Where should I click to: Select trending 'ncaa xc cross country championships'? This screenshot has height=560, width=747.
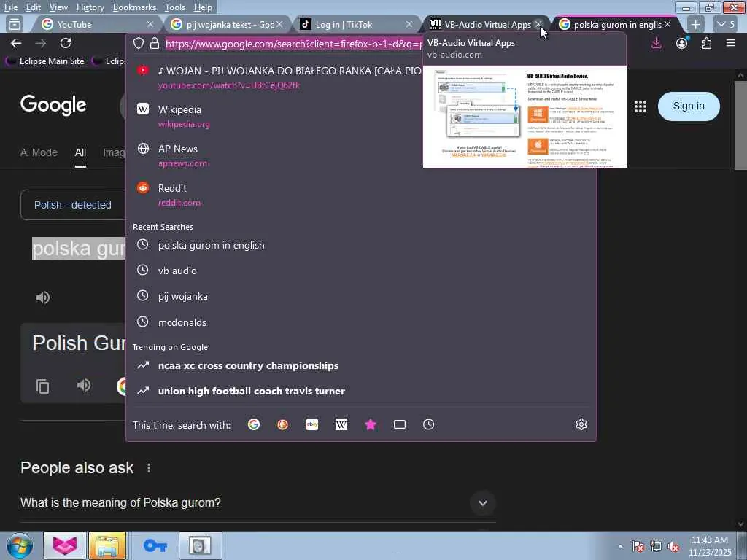(x=361, y=365)
